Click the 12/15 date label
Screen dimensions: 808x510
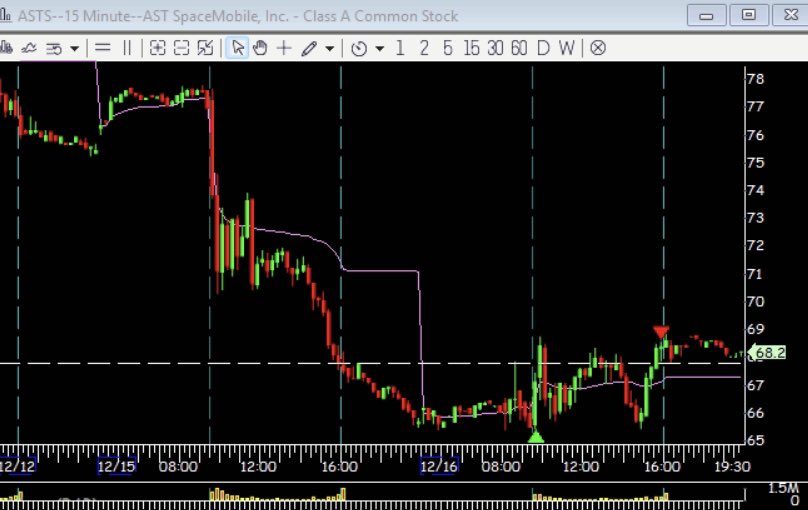pos(116,467)
